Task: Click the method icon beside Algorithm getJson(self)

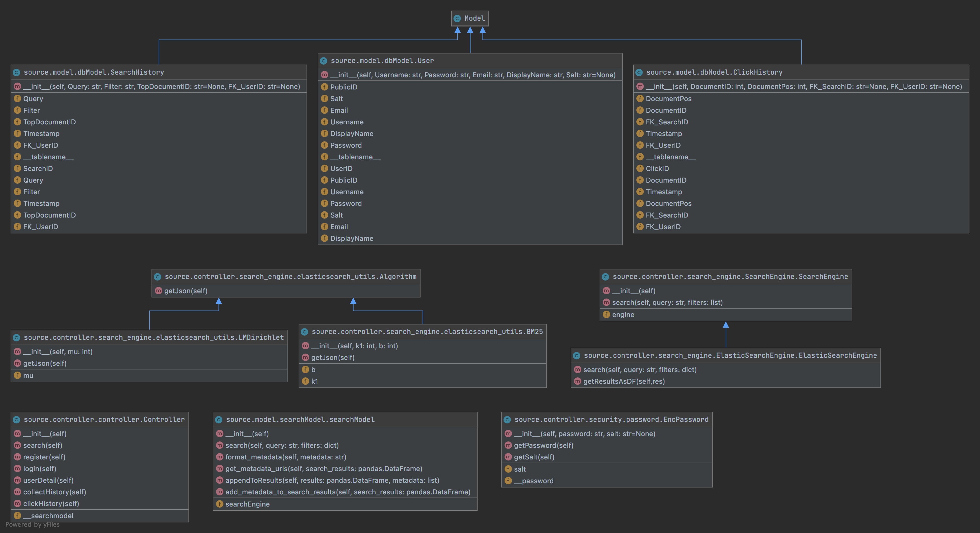Action: pyautogui.click(x=158, y=291)
